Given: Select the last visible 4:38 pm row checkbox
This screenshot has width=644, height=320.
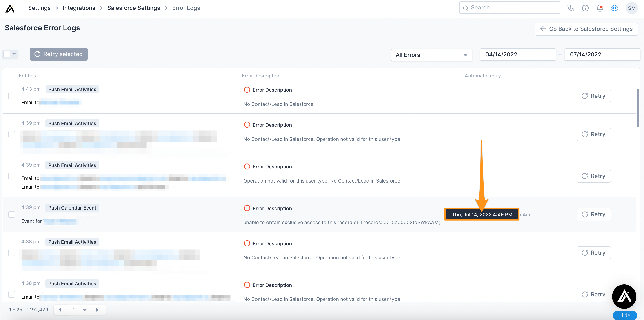Looking at the screenshot, I should pyautogui.click(x=11, y=294).
